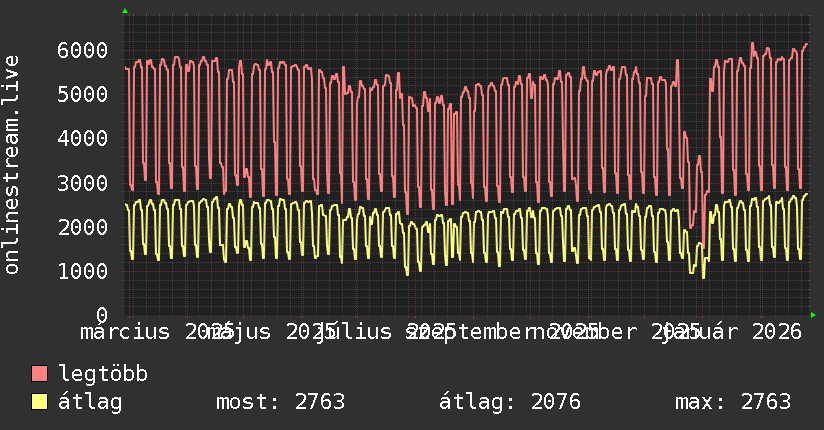Click the 4000 y-axis label

pyautogui.click(x=83, y=139)
